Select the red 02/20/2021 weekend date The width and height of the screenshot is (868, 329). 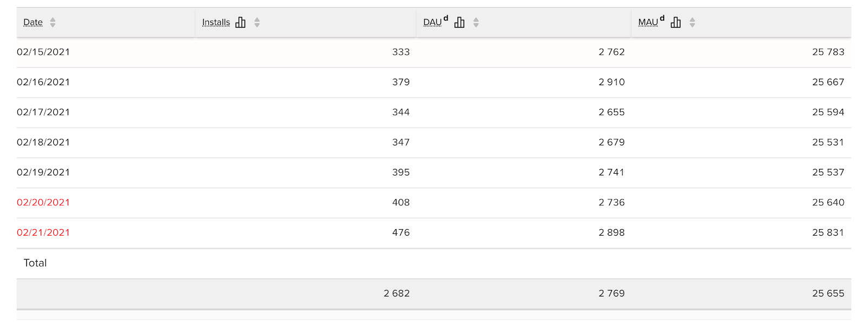pyautogui.click(x=43, y=203)
